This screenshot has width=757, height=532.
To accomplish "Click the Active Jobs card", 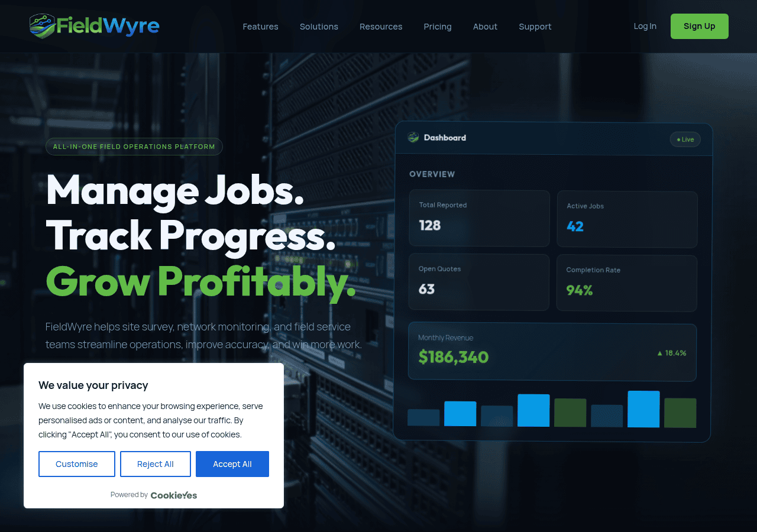I will click(627, 219).
